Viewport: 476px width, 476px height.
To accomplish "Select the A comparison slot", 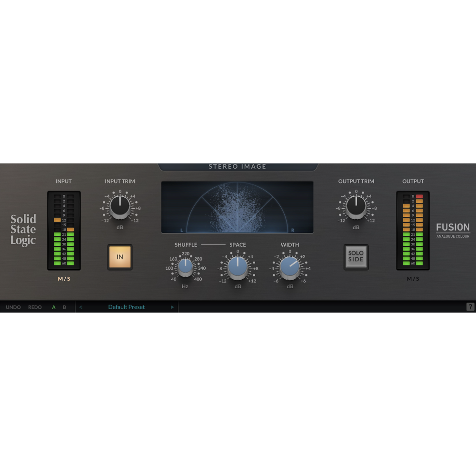I will click(54, 307).
